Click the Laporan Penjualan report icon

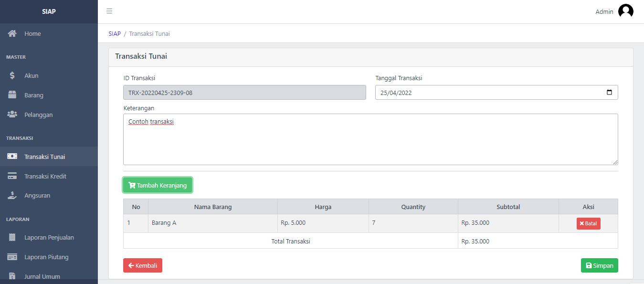tap(12, 237)
